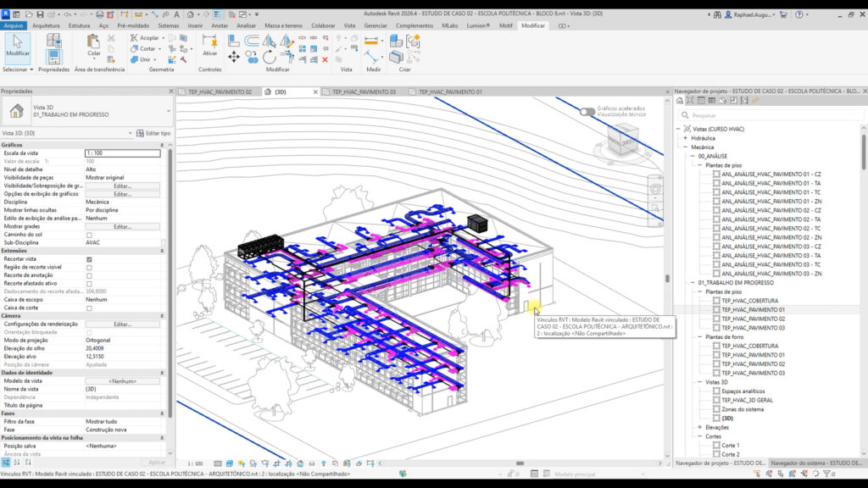The image size is (868, 488).
Task: Select the Move tool in Modificar panel
Action: 234,57
